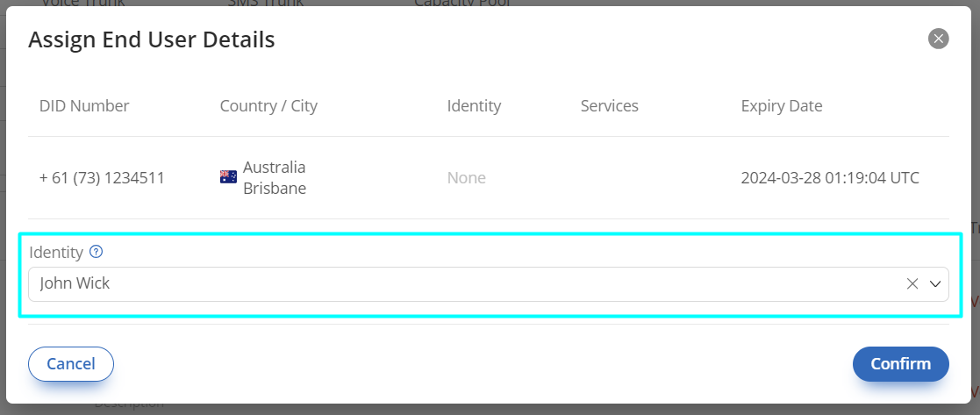Clear the John Wick identity selection
The image size is (980, 415).
pyautogui.click(x=912, y=283)
